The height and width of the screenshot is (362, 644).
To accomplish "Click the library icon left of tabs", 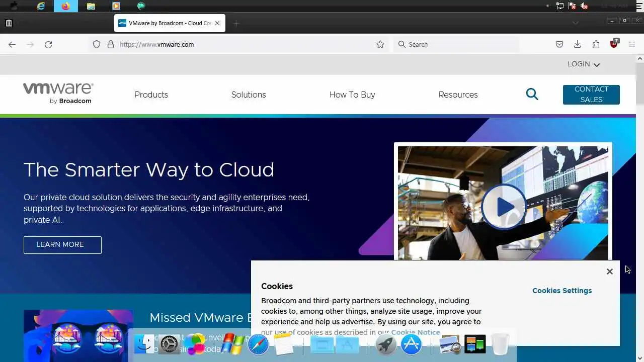I will coord(9,23).
